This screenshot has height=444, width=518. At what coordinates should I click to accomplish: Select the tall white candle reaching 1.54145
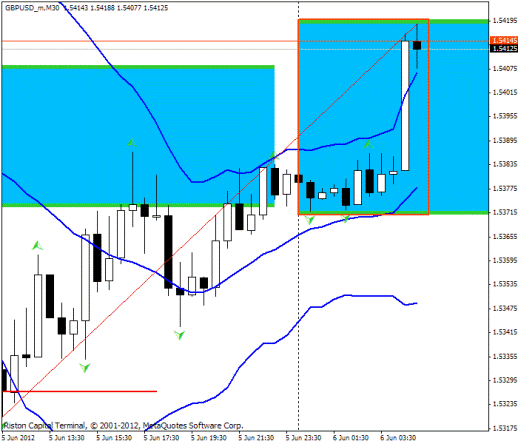405,106
